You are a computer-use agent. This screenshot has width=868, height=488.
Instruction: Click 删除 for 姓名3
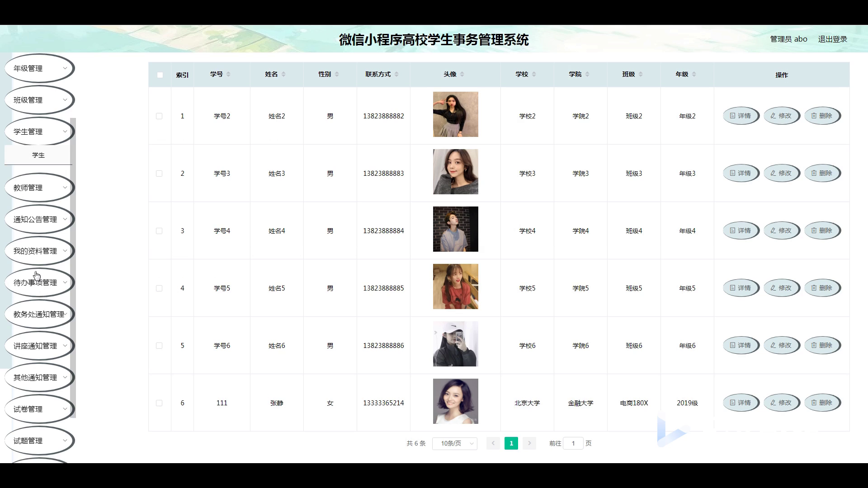pos(822,173)
